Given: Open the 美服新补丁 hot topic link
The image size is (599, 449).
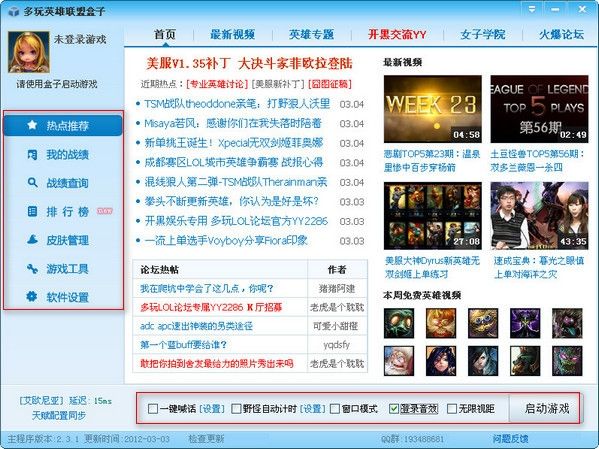Looking at the screenshot, I should pos(278,84).
